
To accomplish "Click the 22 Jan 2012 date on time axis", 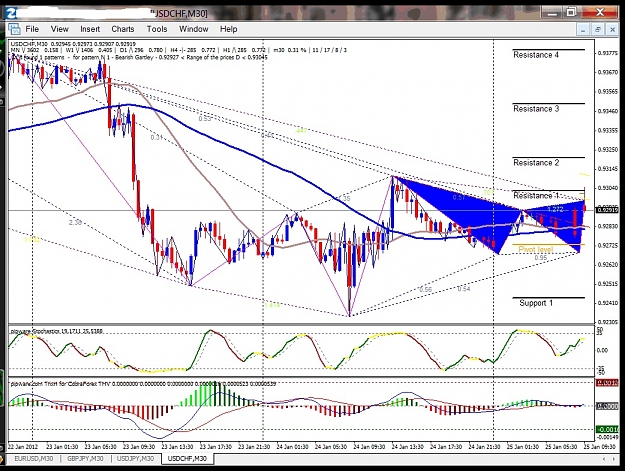I will (22, 447).
